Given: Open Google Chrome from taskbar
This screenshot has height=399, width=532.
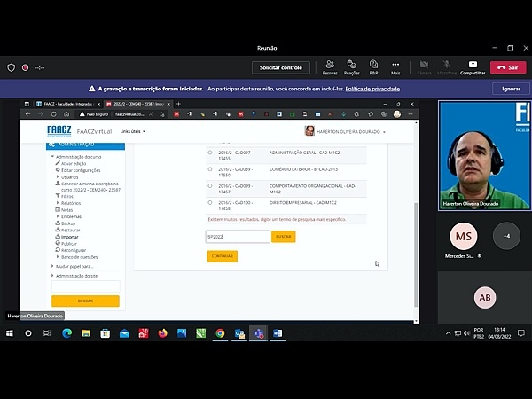Looking at the screenshot, I should [x=220, y=333].
